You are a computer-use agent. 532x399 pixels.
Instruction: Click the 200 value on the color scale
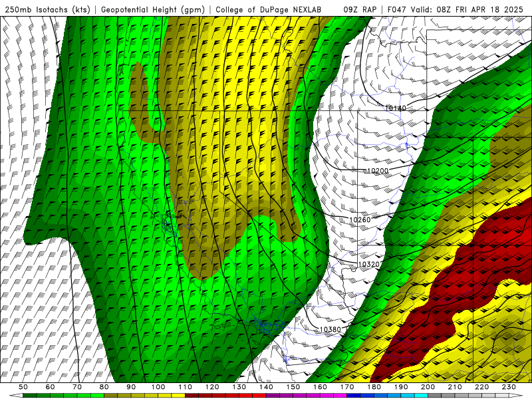[x=428, y=387]
